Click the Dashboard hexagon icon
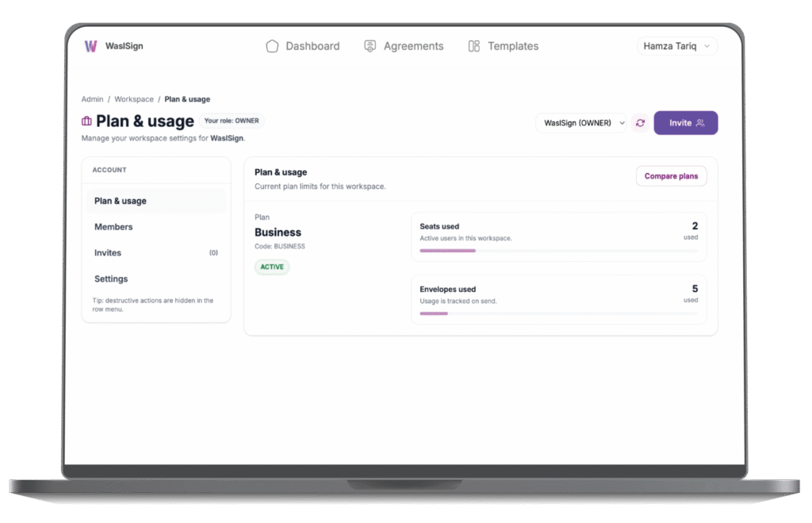812x523 pixels. click(x=272, y=46)
